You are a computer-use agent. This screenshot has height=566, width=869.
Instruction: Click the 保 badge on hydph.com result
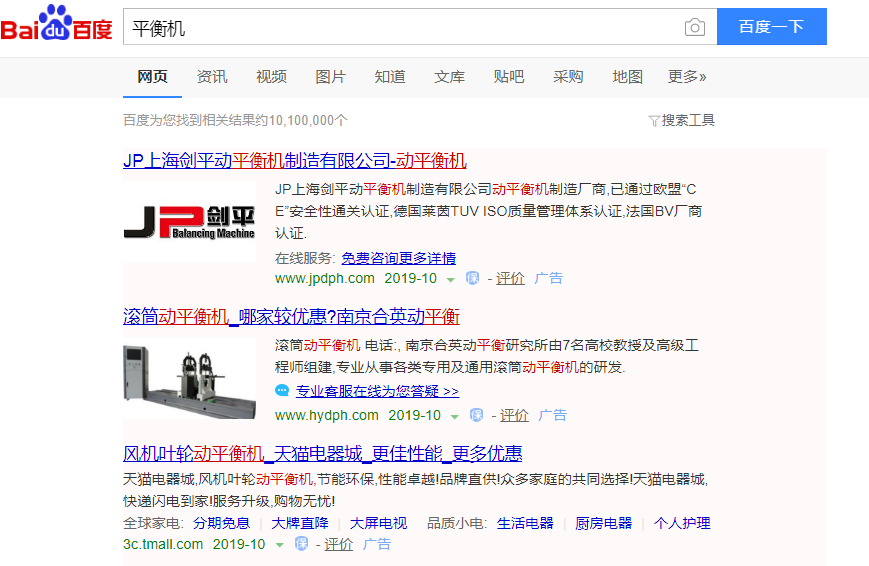477,415
